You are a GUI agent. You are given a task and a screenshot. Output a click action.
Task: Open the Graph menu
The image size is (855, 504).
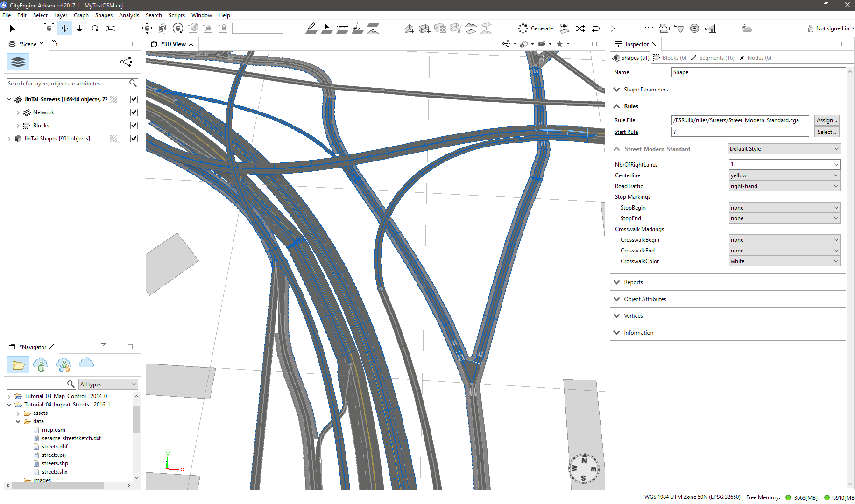click(81, 15)
